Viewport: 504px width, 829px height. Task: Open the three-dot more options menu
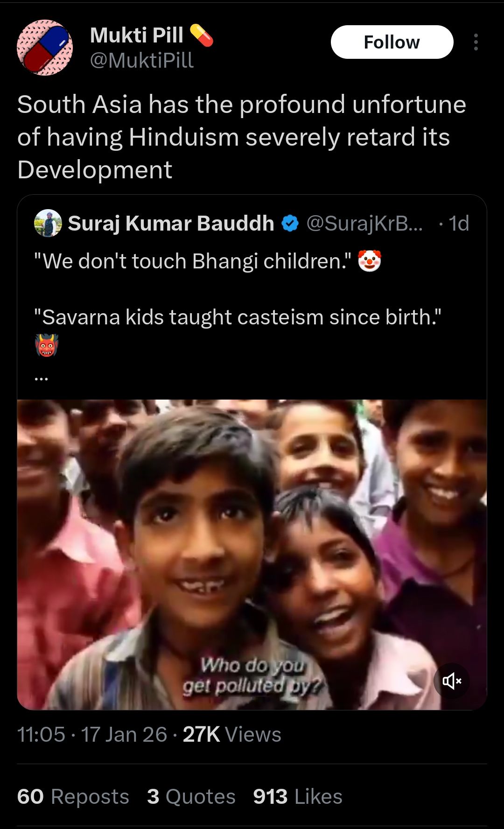[476, 42]
